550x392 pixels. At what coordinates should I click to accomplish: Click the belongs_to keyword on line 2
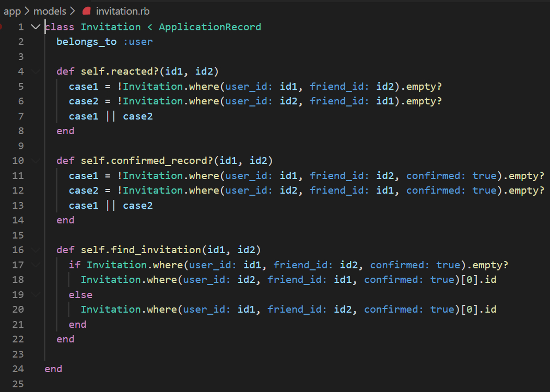click(87, 42)
